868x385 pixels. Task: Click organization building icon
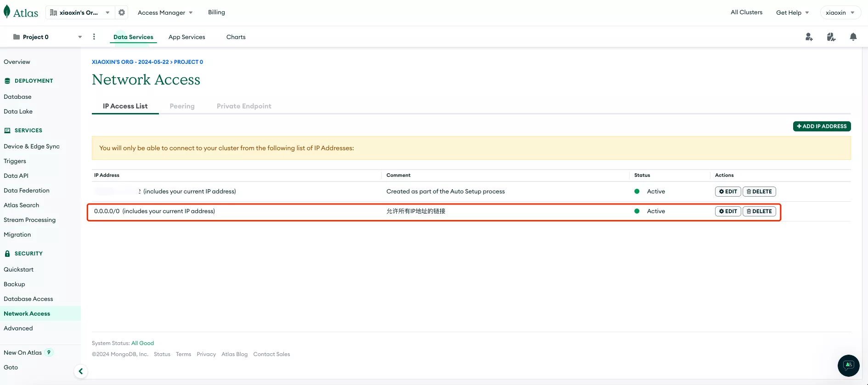point(53,13)
